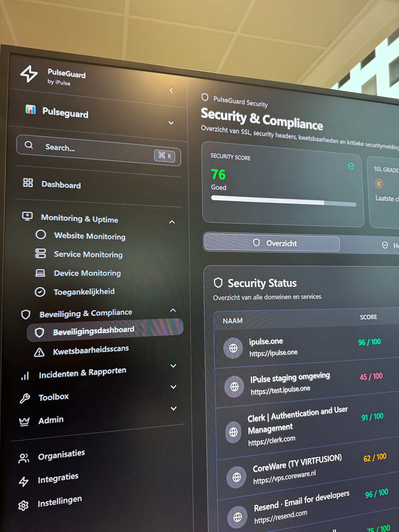Click the globe icon next to ipulse.one
399x532 pixels.
click(x=233, y=348)
